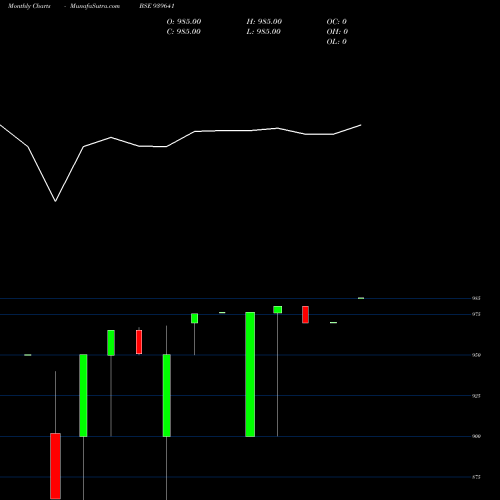Viewport: 500px width, 500px height.
Task: Select the close value "C: 985.00"
Action: 184,32
